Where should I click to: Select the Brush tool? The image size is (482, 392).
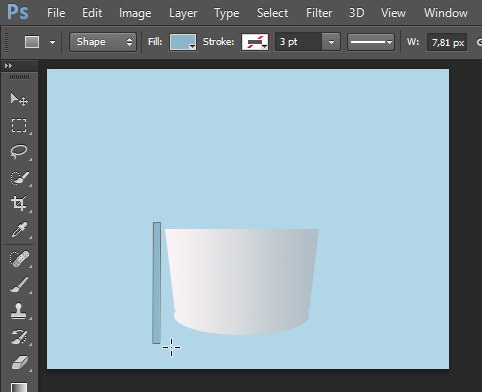19,285
